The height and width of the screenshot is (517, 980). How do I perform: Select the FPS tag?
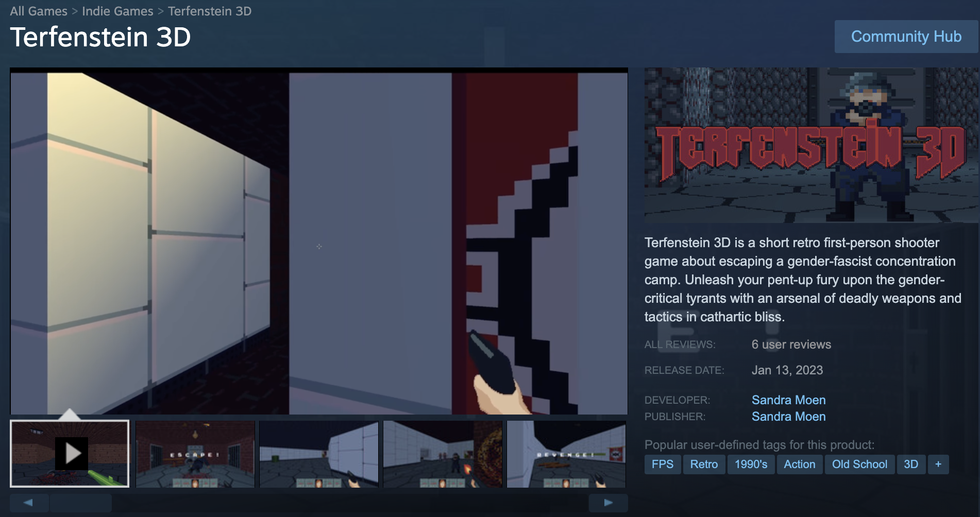coord(663,464)
